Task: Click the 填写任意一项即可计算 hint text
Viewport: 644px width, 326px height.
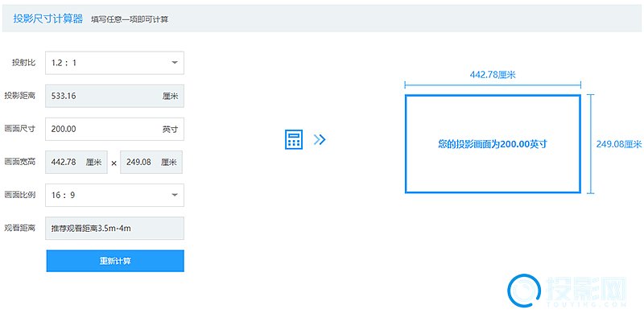Action: (x=130, y=19)
